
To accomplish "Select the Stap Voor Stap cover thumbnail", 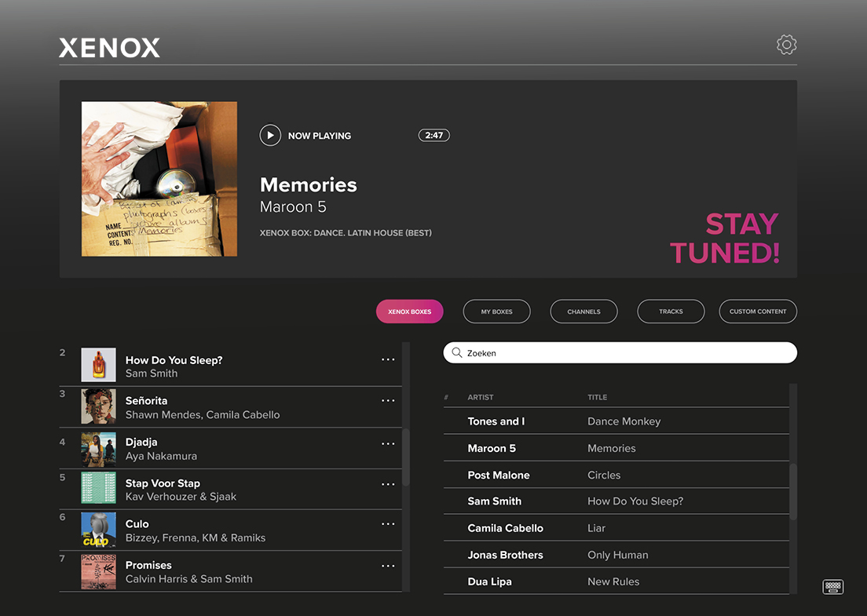I will click(98, 487).
